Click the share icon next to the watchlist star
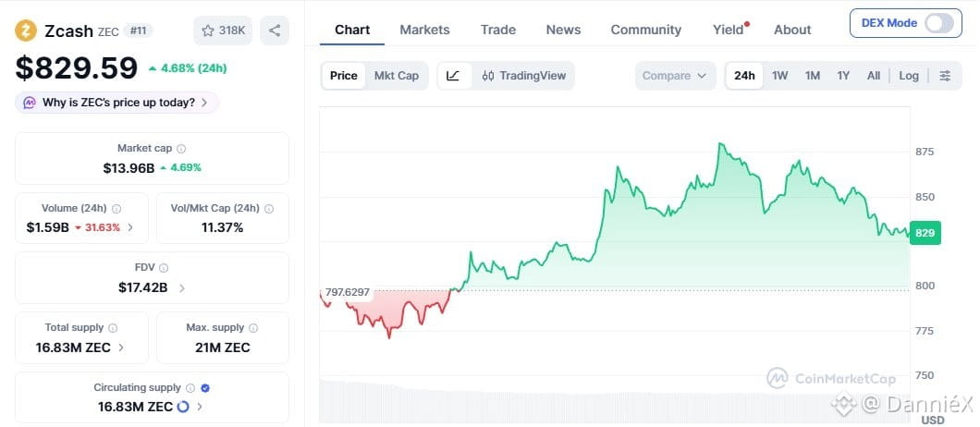 pos(275,30)
